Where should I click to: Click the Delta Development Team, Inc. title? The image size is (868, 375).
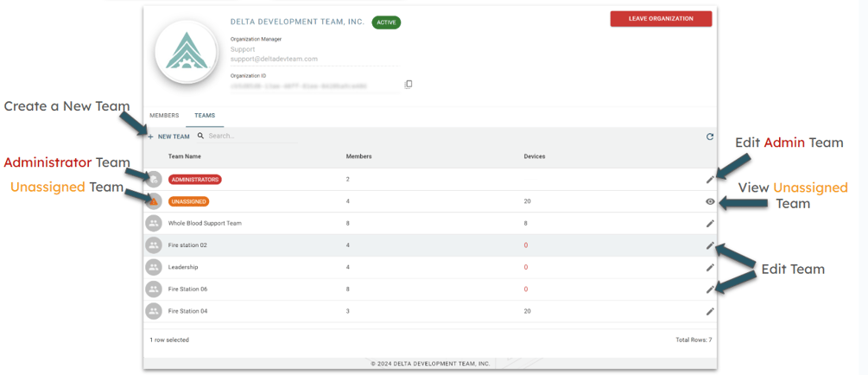pyautogui.click(x=297, y=22)
